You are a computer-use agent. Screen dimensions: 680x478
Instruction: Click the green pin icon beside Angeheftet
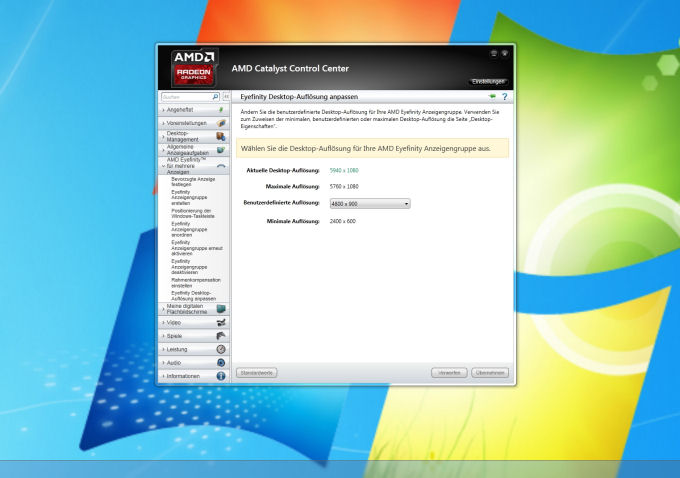tap(221, 110)
